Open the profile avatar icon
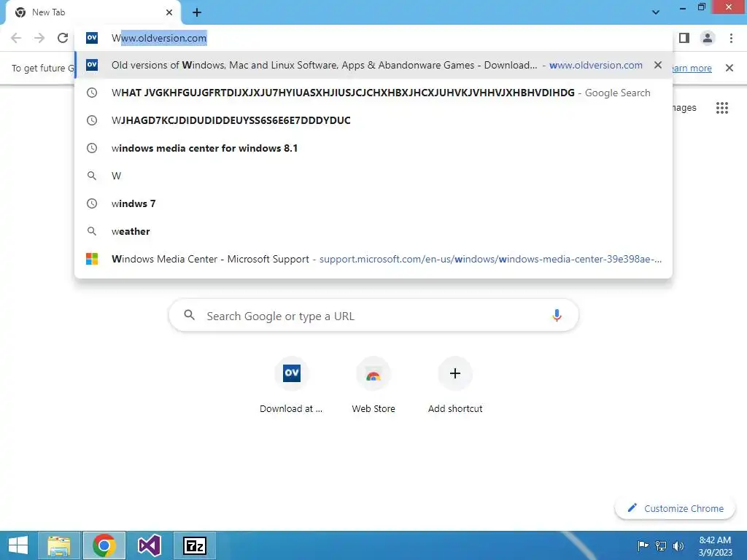The height and width of the screenshot is (560, 747). (x=708, y=38)
